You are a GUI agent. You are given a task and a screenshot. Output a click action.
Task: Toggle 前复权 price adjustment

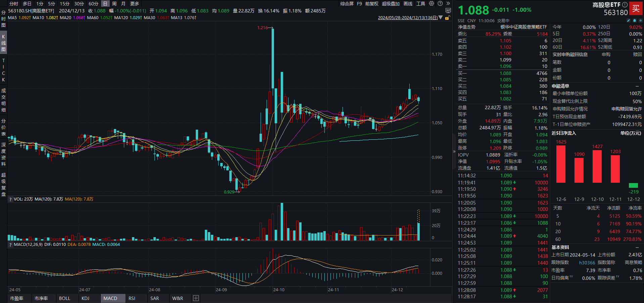[x=372, y=4]
